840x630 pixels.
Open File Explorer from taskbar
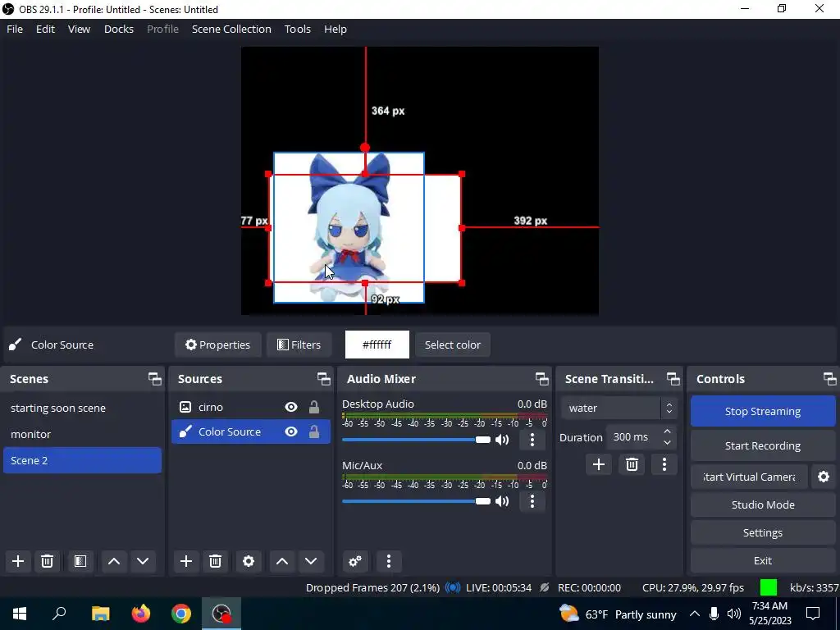[100, 614]
